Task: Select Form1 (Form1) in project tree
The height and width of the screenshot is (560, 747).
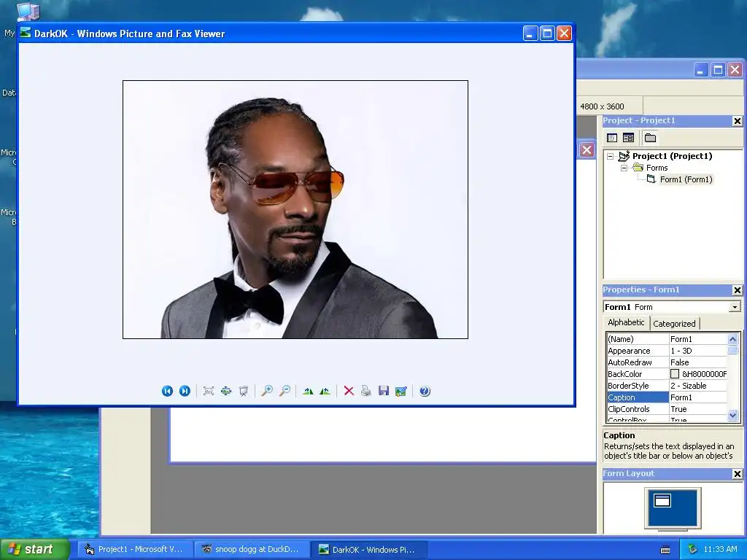Action: tap(686, 179)
